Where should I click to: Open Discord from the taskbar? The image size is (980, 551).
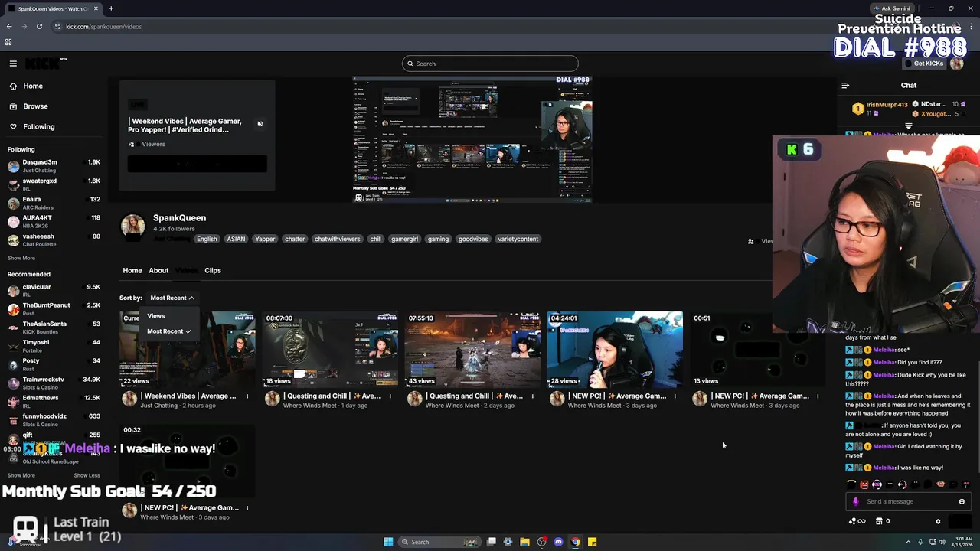pos(558,542)
